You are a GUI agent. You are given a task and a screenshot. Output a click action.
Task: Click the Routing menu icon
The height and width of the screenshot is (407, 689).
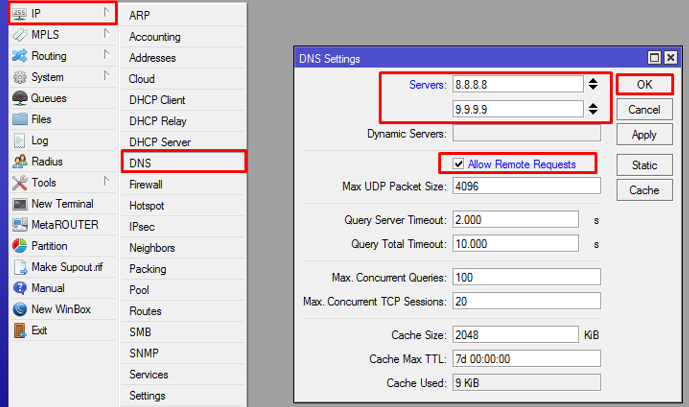pyautogui.click(x=20, y=56)
